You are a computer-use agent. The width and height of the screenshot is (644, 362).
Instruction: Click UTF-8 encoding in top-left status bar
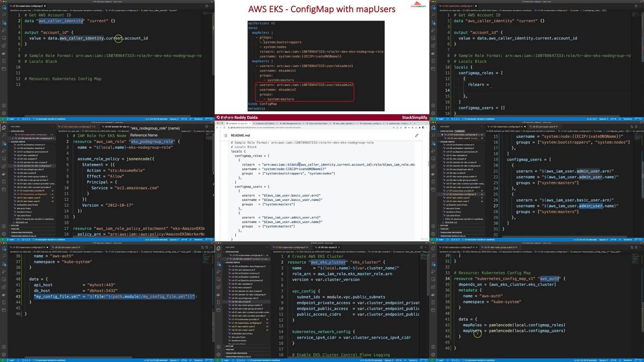pos(184,119)
